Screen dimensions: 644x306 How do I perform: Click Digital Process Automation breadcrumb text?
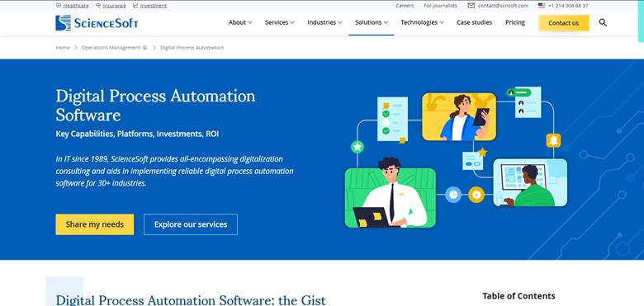192,48
